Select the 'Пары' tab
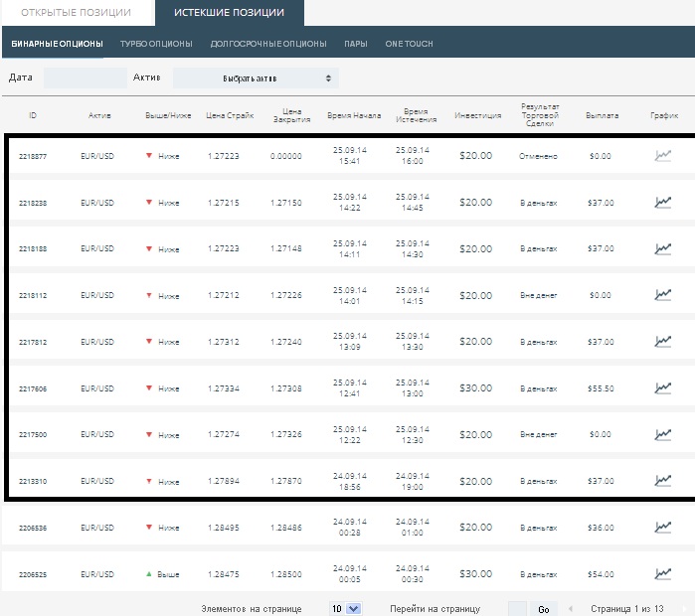 tap(355, 44)
